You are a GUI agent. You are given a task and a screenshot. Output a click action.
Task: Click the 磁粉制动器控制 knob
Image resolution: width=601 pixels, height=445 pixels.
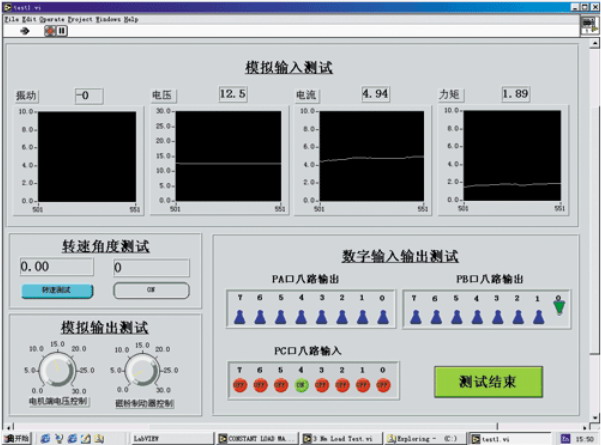click(x=142, y=371)
